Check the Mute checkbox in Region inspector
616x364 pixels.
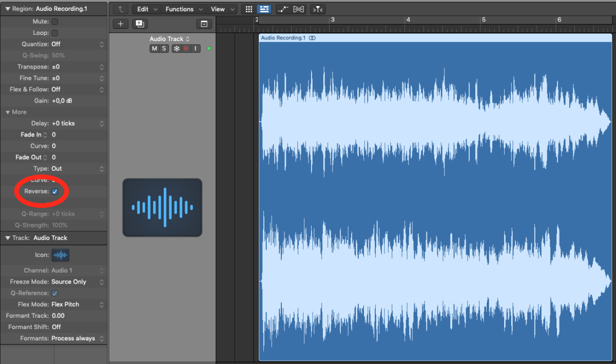pyautogui.click(x=55, y=22)
